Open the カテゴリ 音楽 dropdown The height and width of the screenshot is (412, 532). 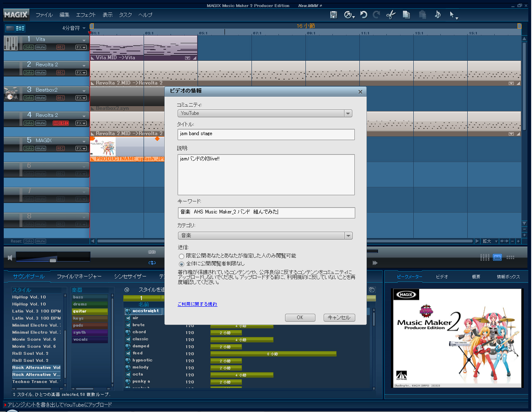coord(265,235)
